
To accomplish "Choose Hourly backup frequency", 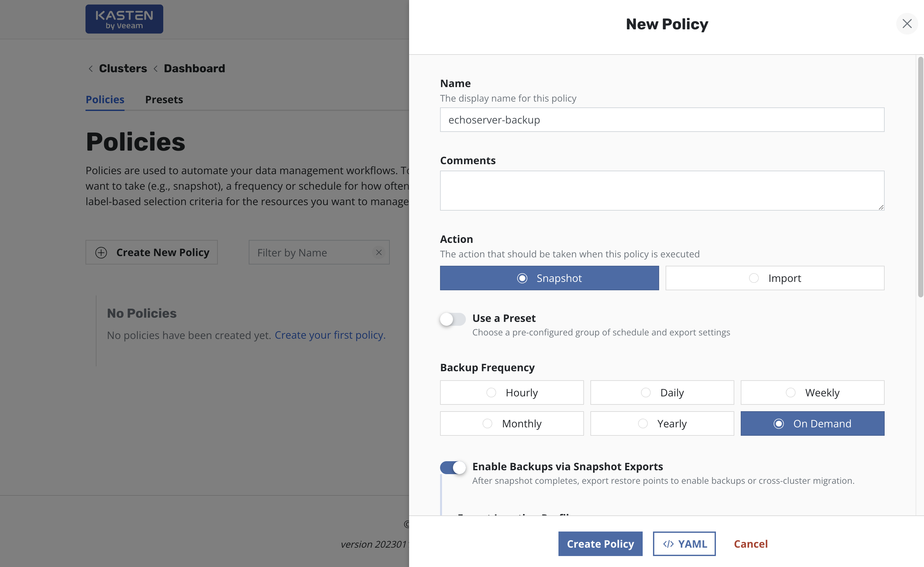I will tap(511, 393).
